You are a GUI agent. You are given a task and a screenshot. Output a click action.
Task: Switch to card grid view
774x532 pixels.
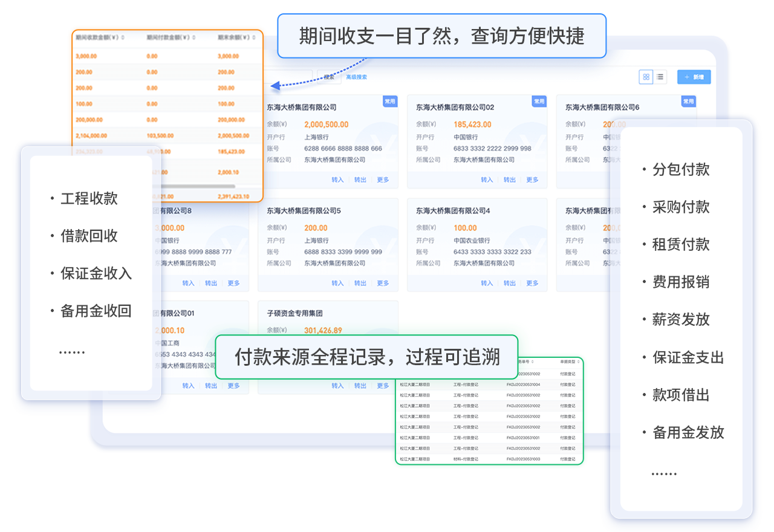[646, 77]
